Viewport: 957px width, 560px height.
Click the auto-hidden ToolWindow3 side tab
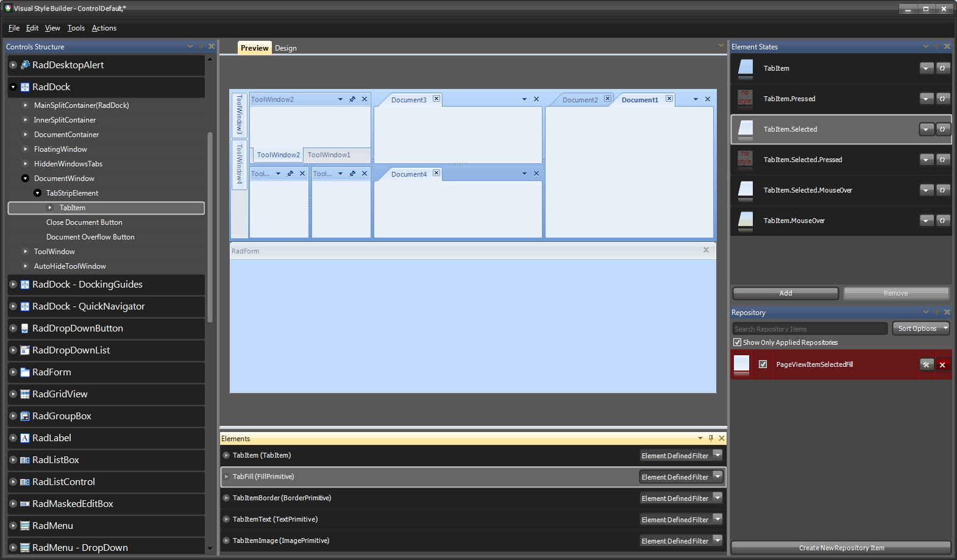(x=240, y=115)
